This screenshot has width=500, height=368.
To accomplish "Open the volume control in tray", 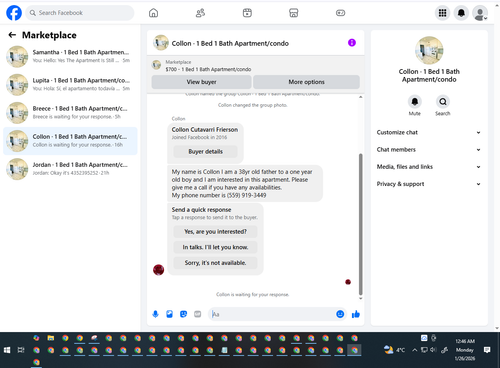I will (x=433, y=350).
